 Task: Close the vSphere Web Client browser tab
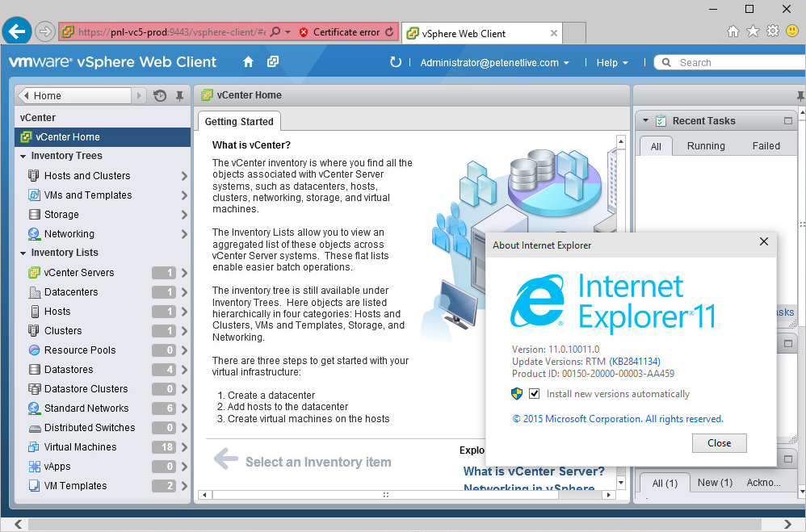point(553,33)
